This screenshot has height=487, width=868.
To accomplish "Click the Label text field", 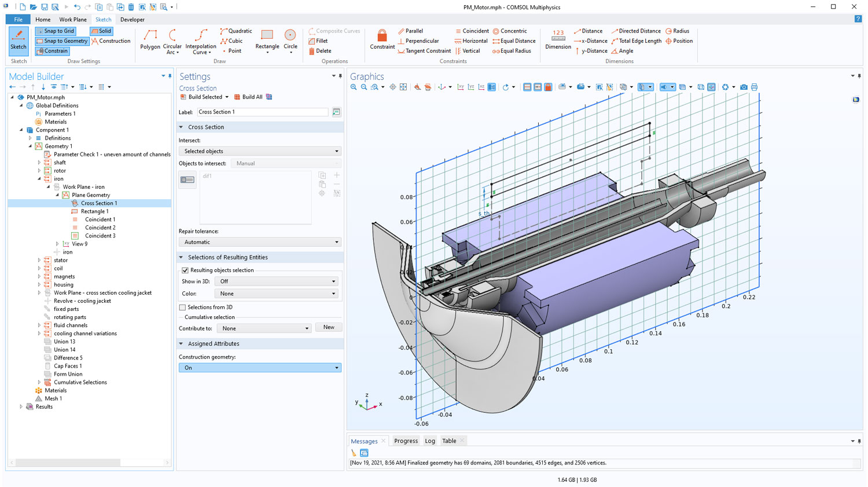I will coord(263,112).
